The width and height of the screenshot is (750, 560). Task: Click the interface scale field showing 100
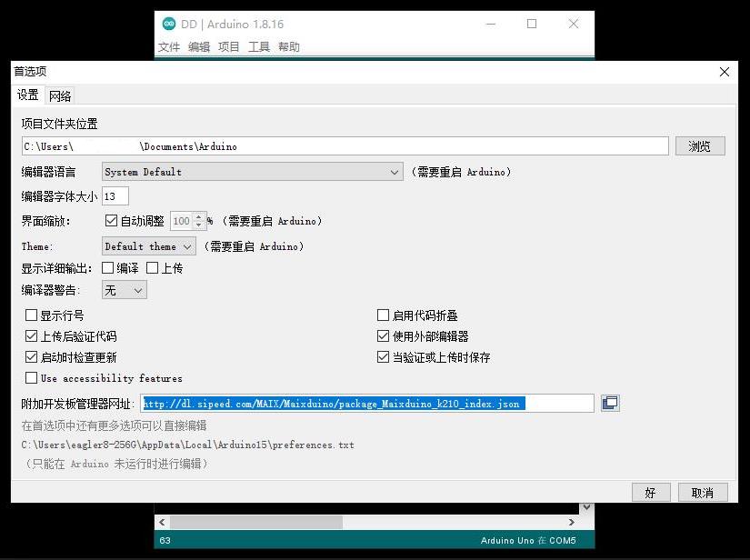(x=182, y=221)
